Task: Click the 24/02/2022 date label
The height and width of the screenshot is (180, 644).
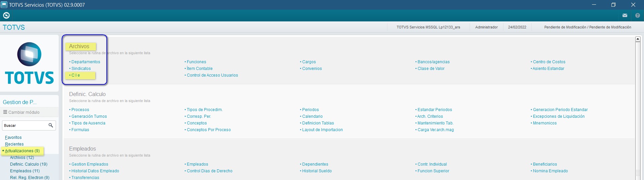Action: (x=517, y=27)
